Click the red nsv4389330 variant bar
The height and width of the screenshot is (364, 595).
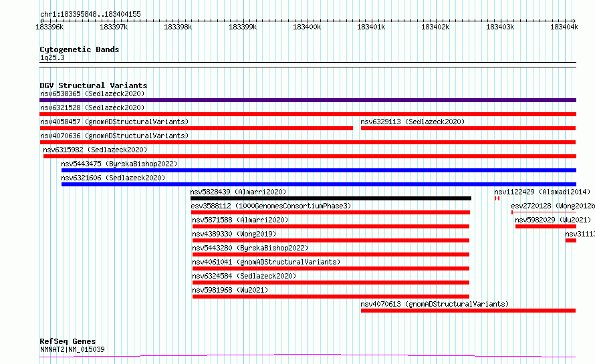point(331,240)
